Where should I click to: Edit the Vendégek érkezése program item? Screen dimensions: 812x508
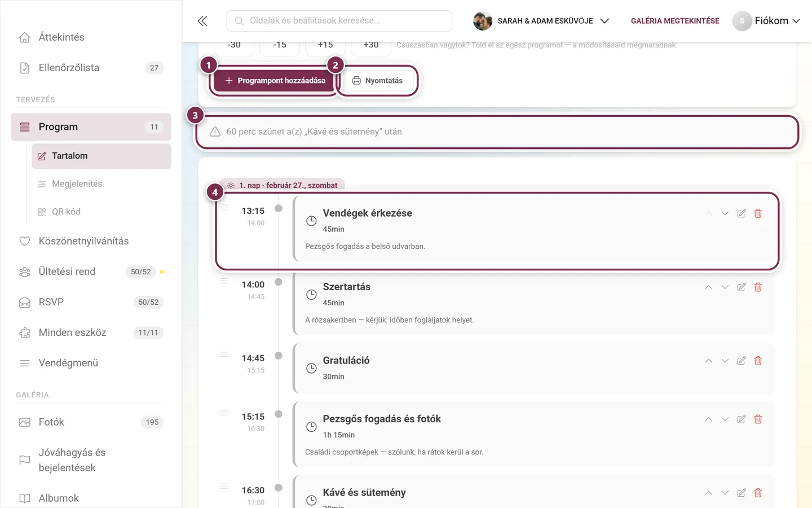[x=742, y=213]
